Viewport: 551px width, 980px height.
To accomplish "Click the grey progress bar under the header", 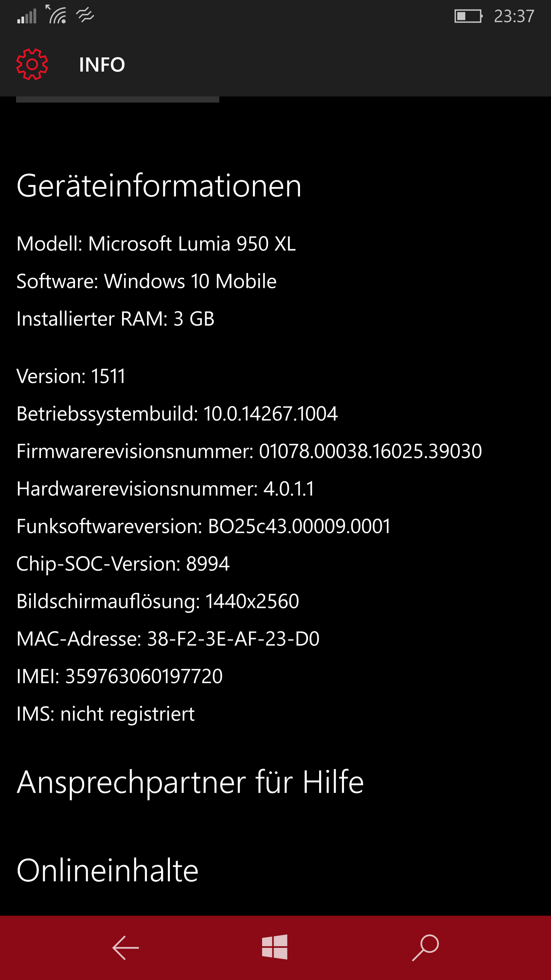I will (117, 100).
